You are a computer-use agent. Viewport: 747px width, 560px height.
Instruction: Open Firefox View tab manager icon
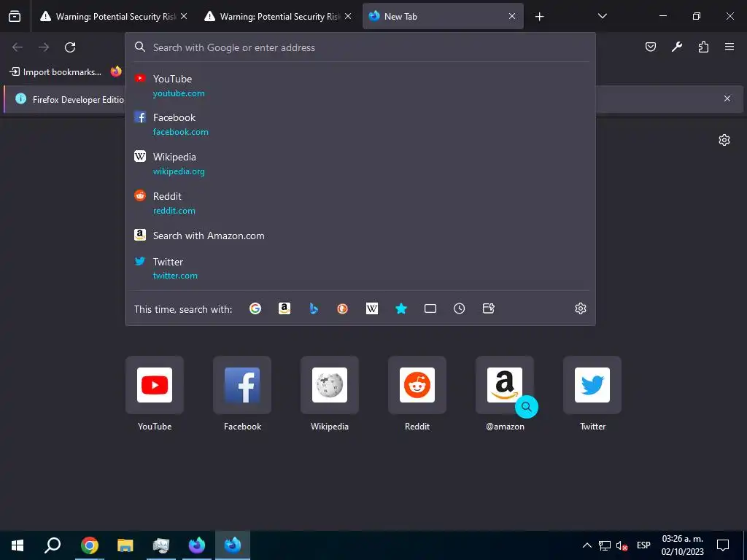click(x=15, y=16)
